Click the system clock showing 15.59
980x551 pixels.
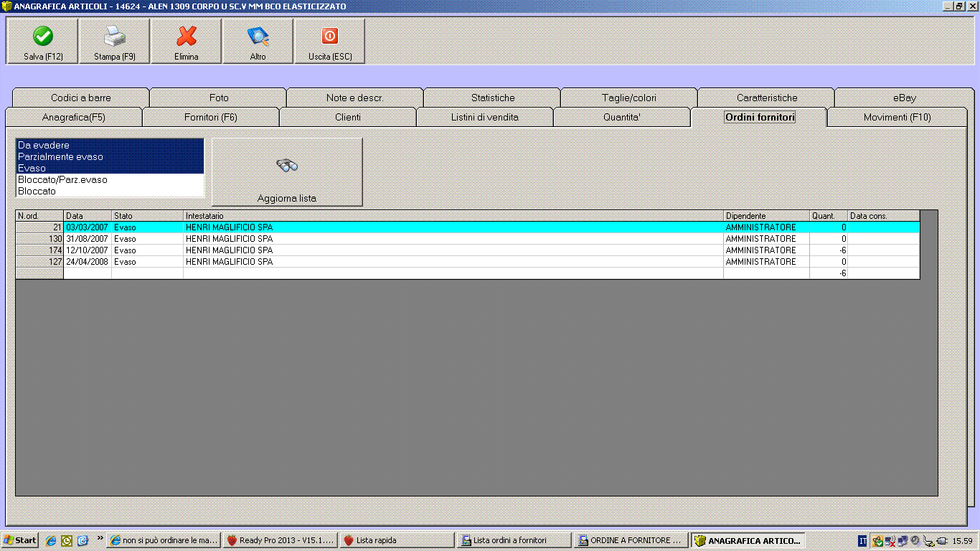point(962,541)
